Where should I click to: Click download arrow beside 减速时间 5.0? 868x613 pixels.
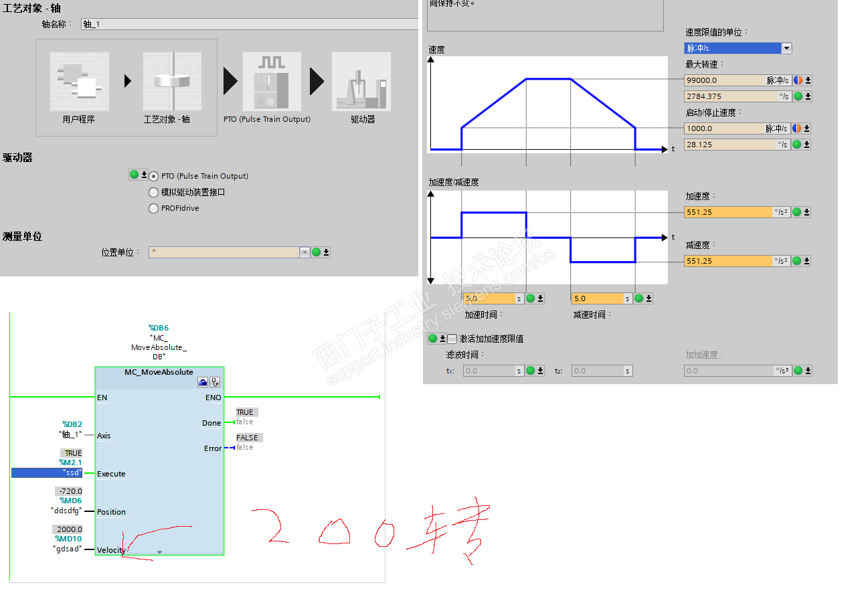coord(648,298)
